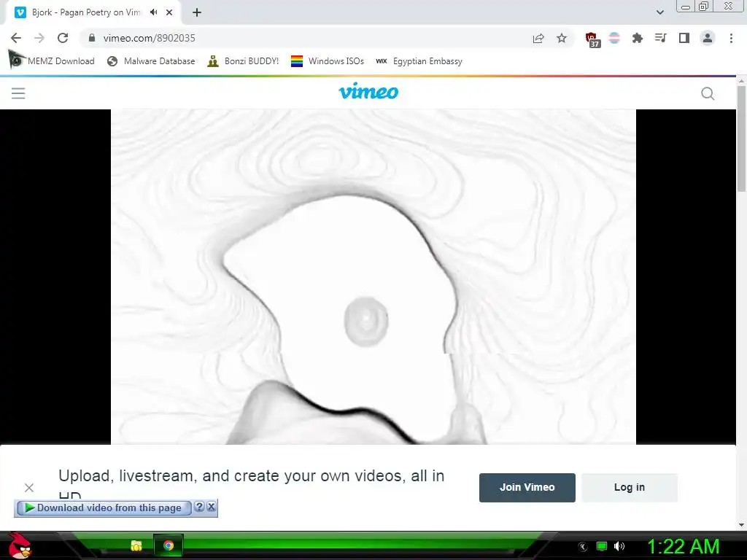Click the striped pink-blue extension icon
This screenshot has width=747, height=560.
614,38
